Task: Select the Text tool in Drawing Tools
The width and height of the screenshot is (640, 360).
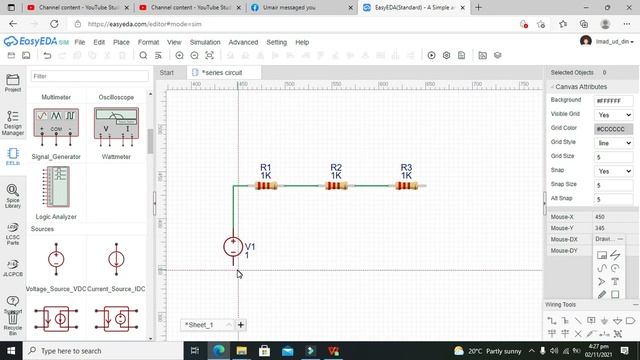Action: (x=615, y=282)
